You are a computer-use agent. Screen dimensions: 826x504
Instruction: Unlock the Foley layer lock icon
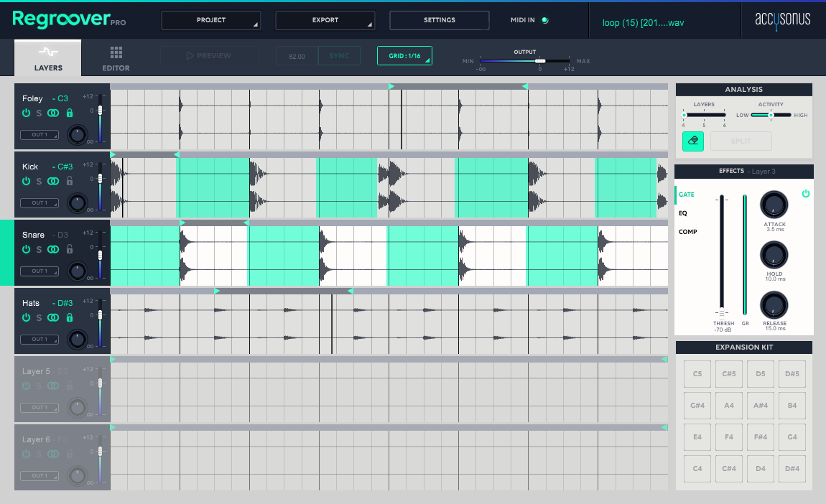point(70,113)
